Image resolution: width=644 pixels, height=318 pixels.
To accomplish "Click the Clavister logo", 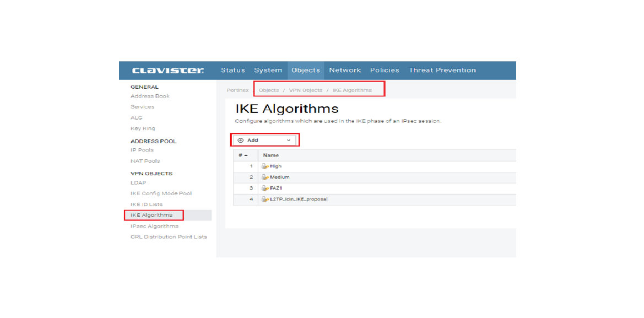I will pyautogui.click(x=168, y=71).
